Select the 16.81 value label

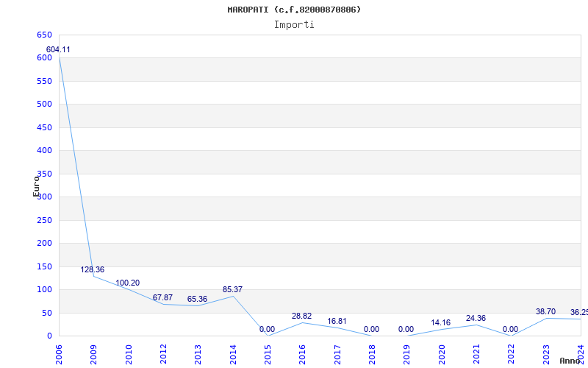click(337, 321)
